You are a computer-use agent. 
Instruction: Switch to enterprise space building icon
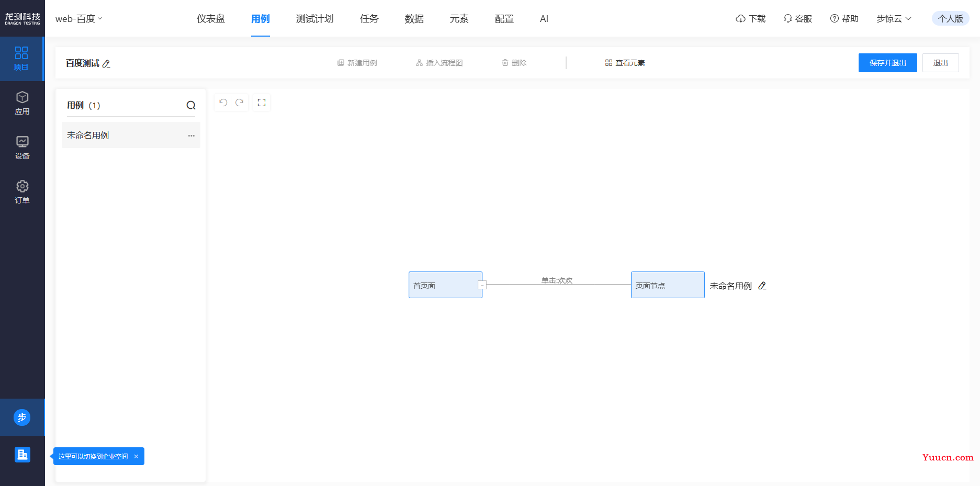click(x=22, y=455)
